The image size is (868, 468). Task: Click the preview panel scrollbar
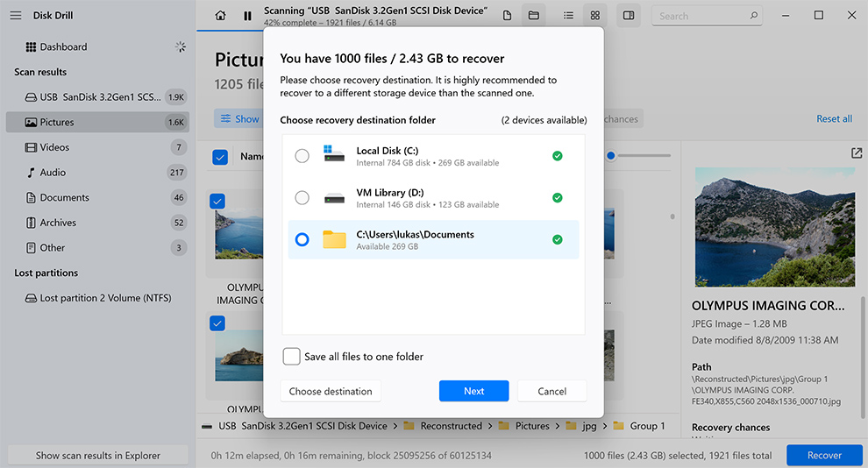point(863,358)
